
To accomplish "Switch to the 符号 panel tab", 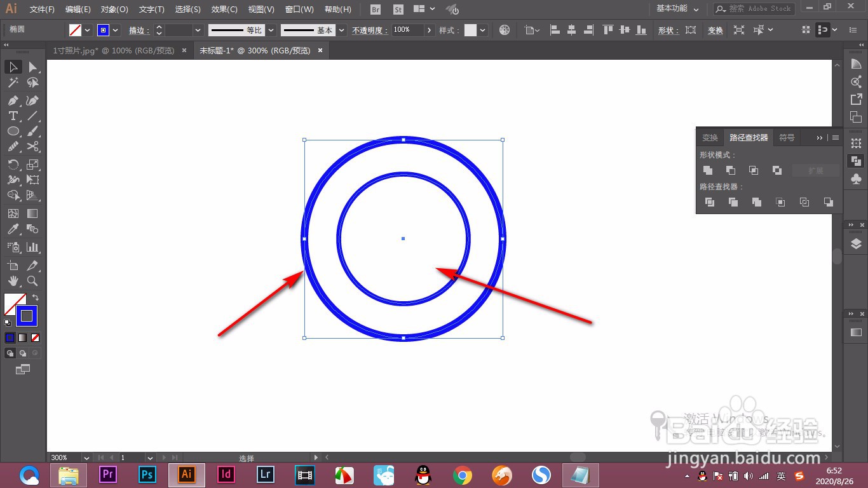I will (x=787, y=137).
